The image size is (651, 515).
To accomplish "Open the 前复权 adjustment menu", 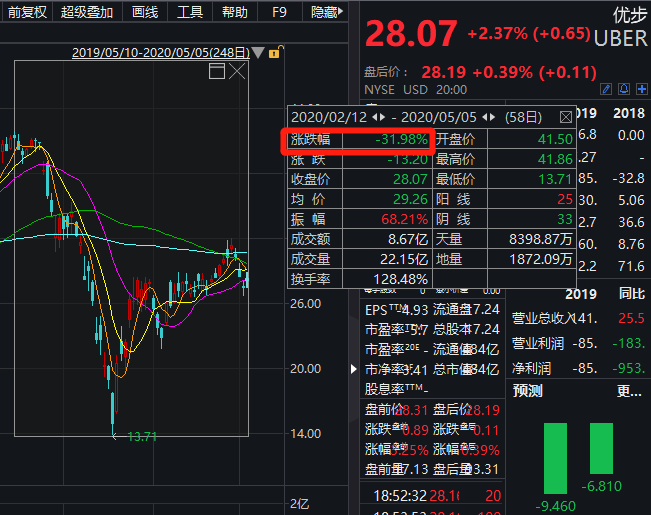I will (27, 12).
